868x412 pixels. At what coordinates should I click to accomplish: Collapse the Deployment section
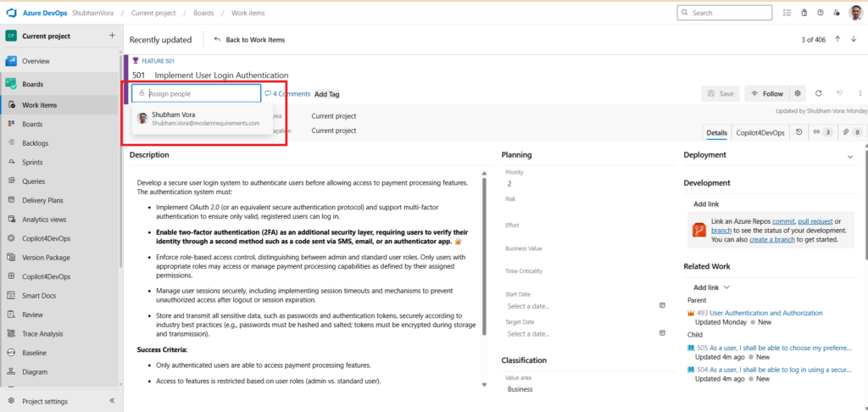coord(850,156)
